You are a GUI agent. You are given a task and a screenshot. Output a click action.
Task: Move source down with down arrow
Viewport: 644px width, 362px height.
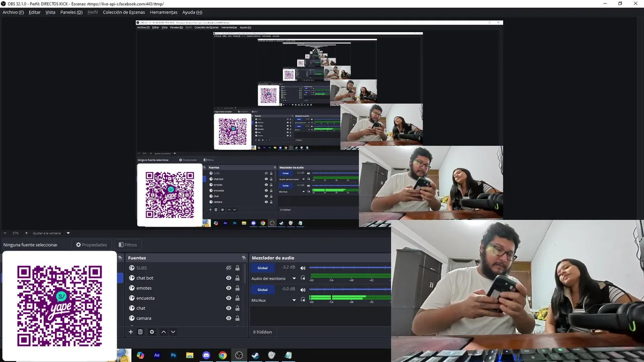pyautogui.click(x=173, y=332)
